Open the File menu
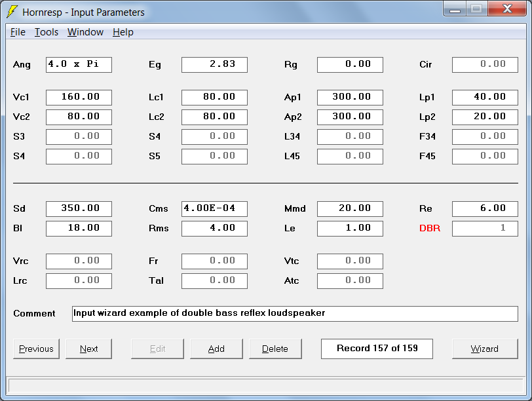This screenshot has height=401, width=532. coord(18,32)
